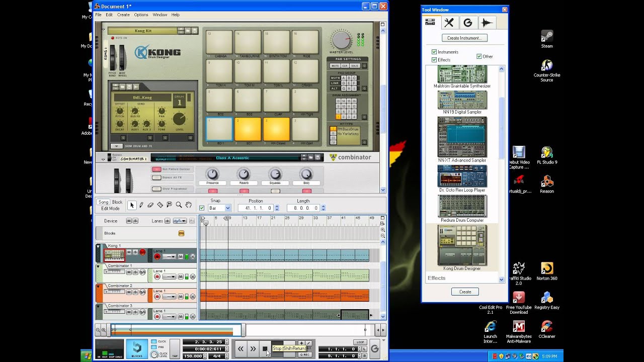Select Redrum Drum Computer thumbnail
644x362 pixels.
click(462, 206)
